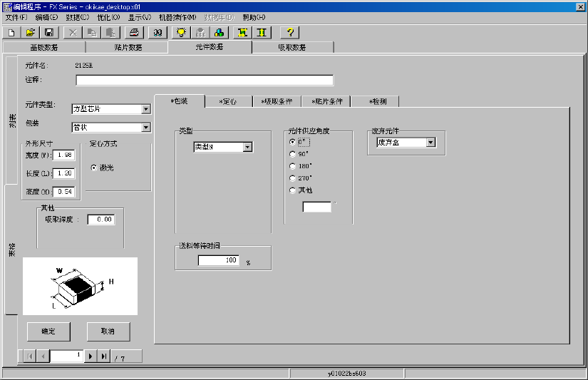Open the 数据(C) menu

point(77,17)
